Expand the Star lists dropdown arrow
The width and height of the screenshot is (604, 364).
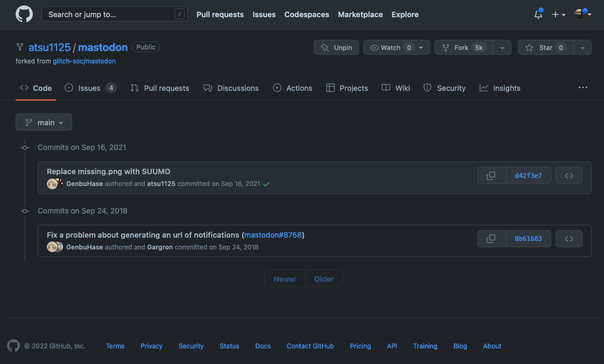click(582, 48)
